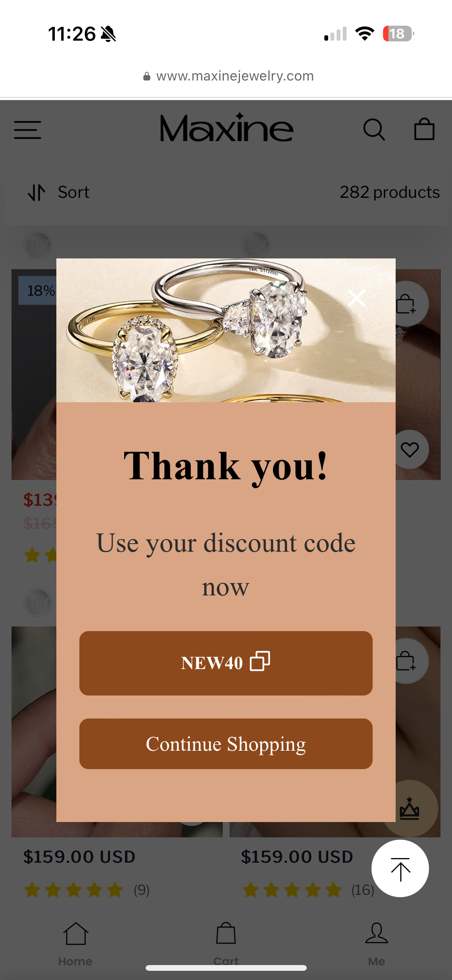
Task: Open the $159.00 ring with 9 reviews
Action: click(79, 857)
